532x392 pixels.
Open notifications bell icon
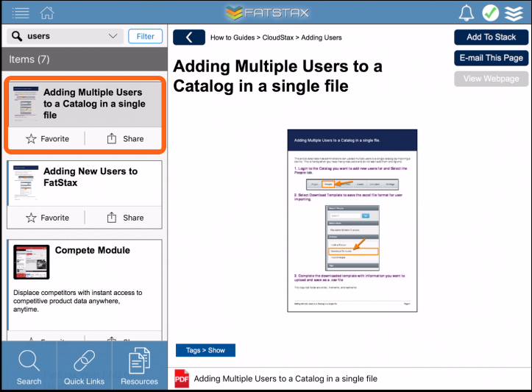[x=467, y=13]
